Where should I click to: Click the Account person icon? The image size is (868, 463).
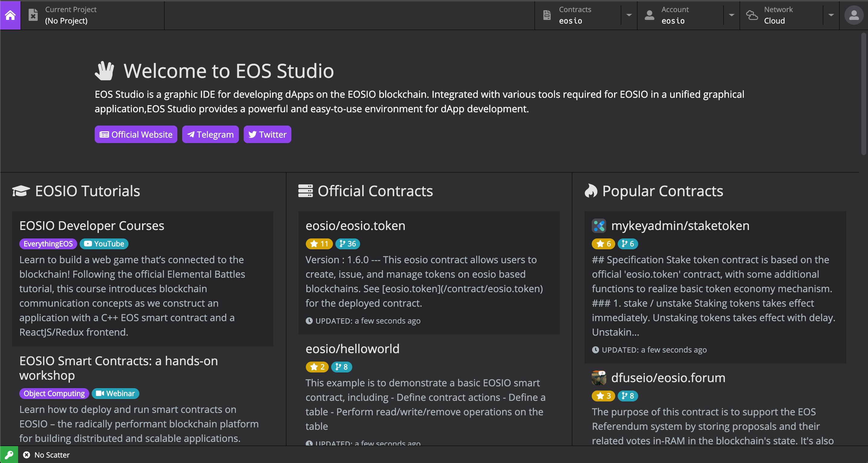tap(650, 15)
